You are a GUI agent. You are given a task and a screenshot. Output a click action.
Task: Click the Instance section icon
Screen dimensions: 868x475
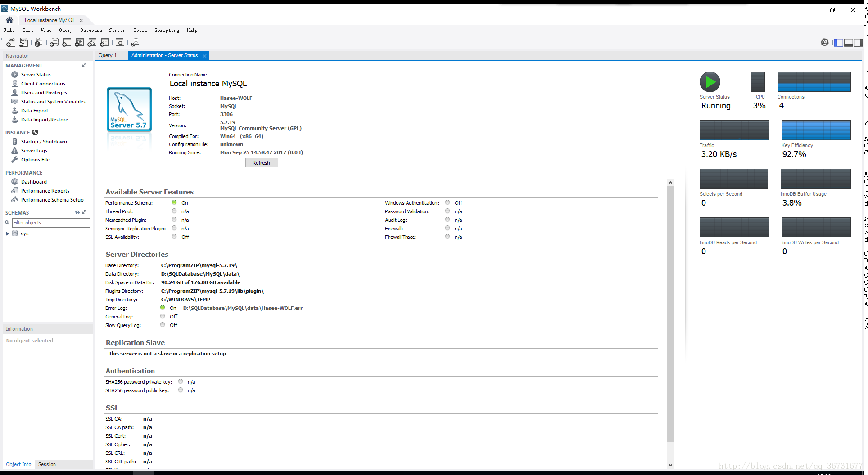coord(35,132)
